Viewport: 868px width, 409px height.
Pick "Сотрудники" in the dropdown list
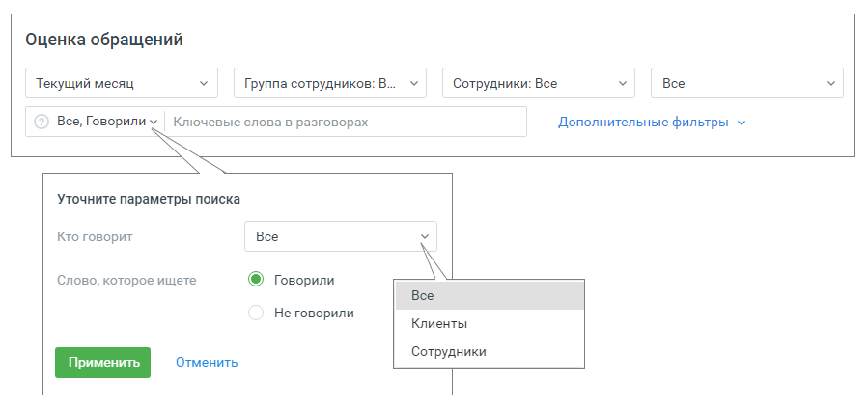click(x=448, y=352)
